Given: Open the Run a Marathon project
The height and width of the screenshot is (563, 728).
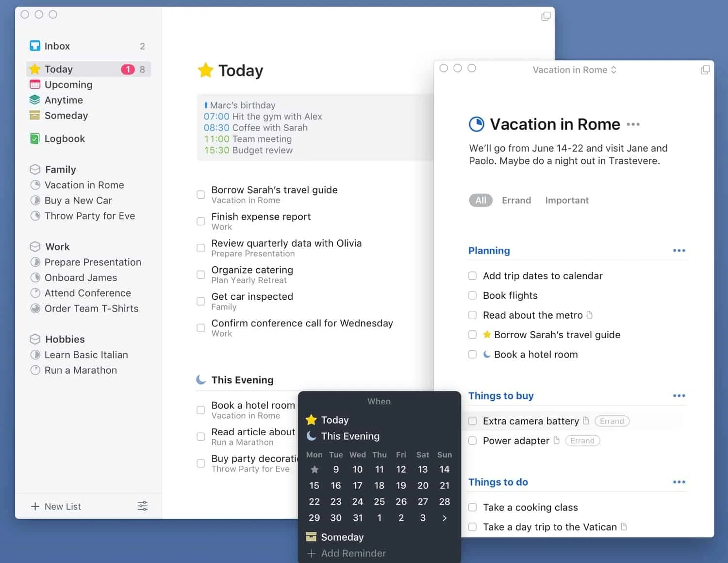Looking at the screenshot, I should point(81,370).
